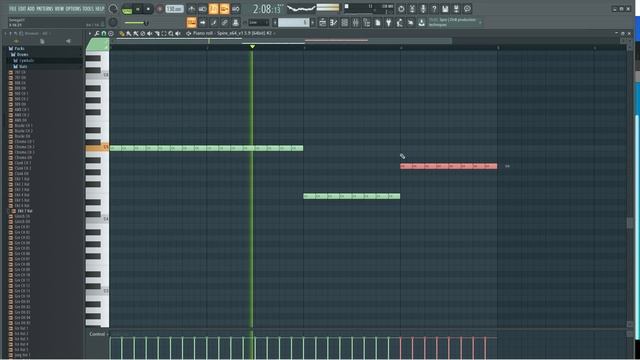The width and height of the screenshot is (640, 360).
Task: Click the one-click audio recording microphone icon
Action: point(423,9)
